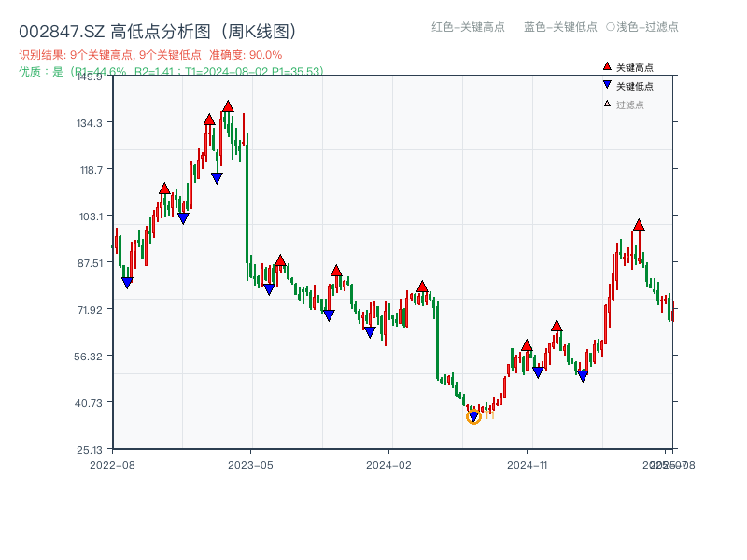Screen dimensions: 747x560
Task: Click the hollow triangle icon for 过滤点
Action: coord(607,104)
